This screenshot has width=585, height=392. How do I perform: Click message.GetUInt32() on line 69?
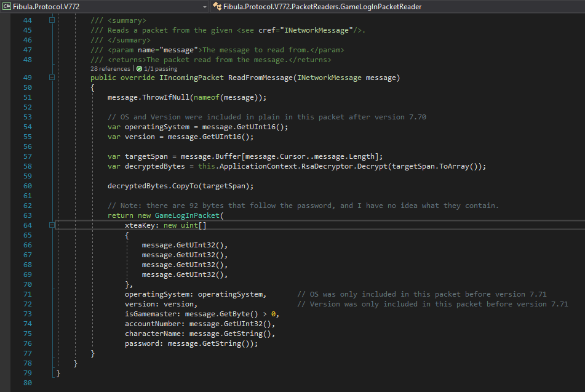pos(183,274)
